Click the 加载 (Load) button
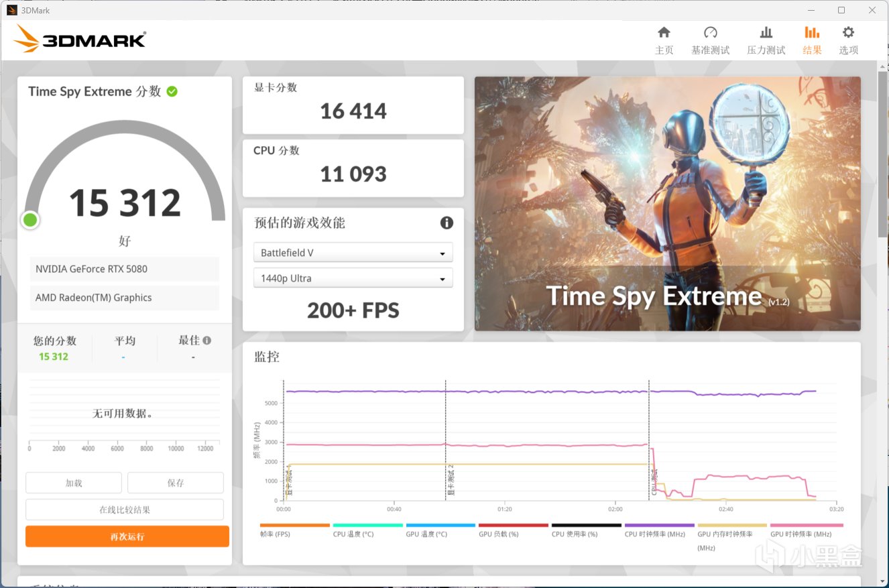This screenshot has height=588, width=889. pyautogui.click(x=74, y=483)
